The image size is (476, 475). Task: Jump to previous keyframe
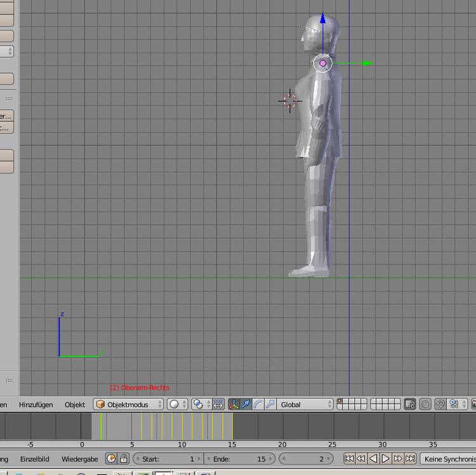[x=361, y=458]
